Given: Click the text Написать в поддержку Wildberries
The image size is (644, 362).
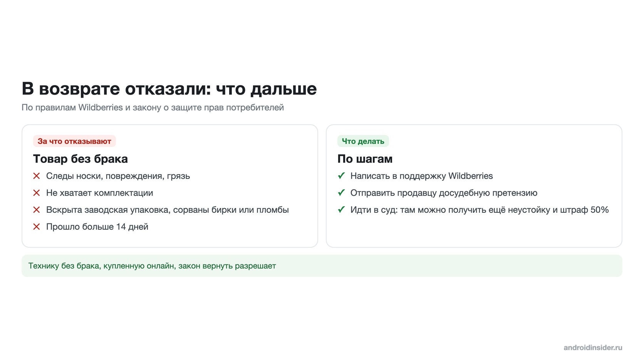Looking at the screenshot, I should point(422,176).
